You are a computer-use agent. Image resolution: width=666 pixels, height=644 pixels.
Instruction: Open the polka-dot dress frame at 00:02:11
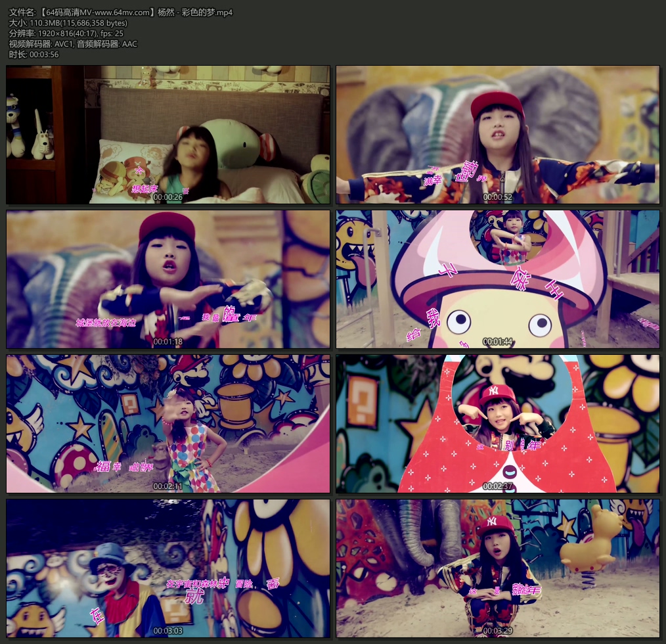tap(168, 424)
